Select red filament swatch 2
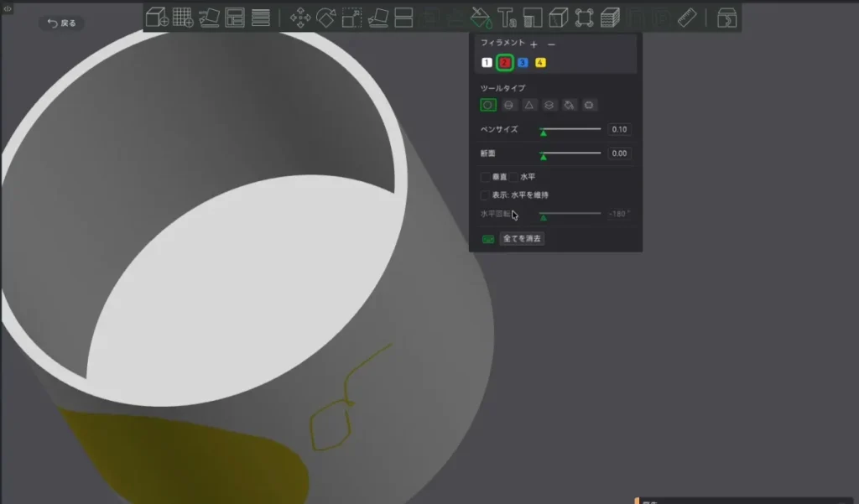 click(504, 62)
